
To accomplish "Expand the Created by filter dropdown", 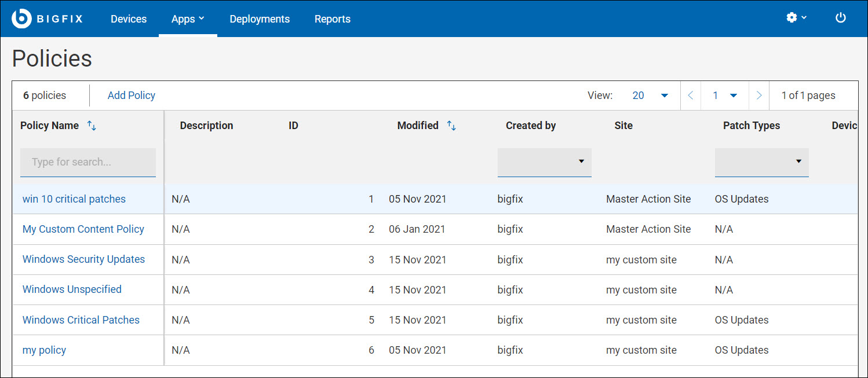I will 544,162.
